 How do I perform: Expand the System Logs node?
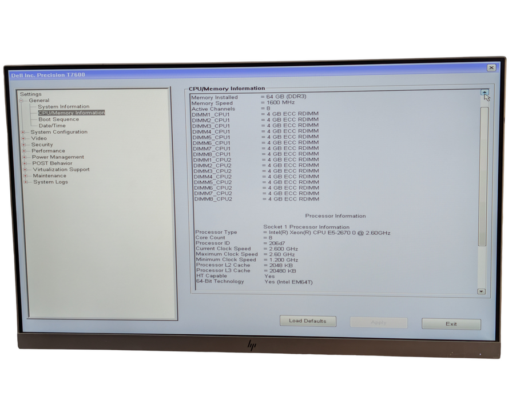click(26, 182)
